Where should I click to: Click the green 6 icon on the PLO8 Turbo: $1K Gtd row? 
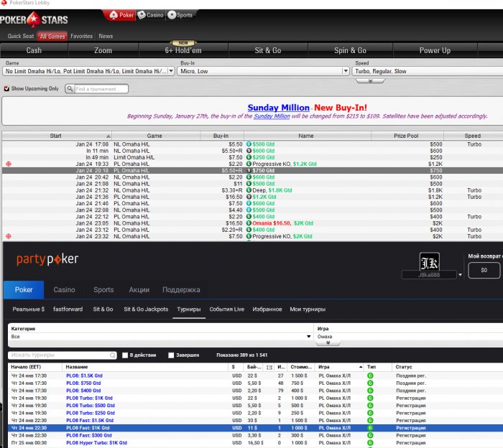[370, 398]
